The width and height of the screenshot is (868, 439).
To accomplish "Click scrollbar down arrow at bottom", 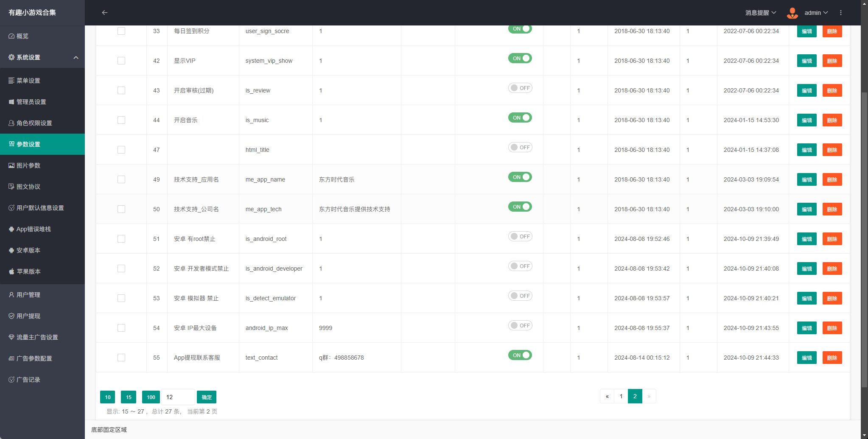I will point(865,435).
